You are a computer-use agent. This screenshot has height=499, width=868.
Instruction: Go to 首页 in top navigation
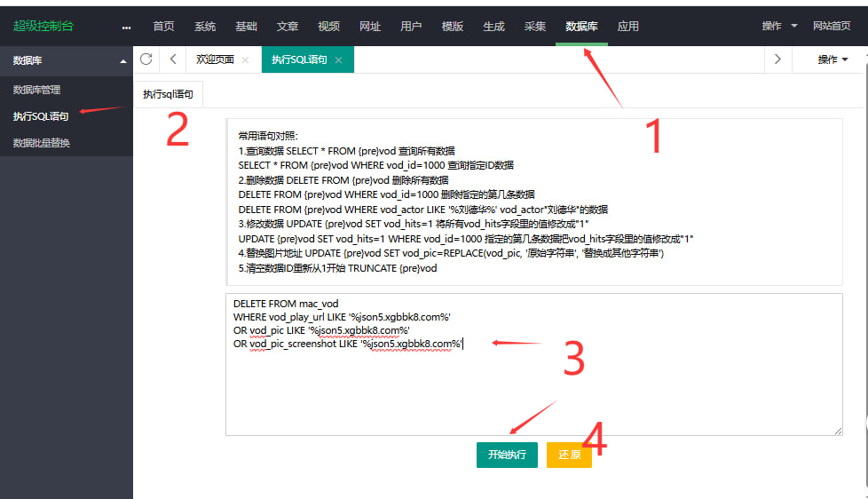pyautogui.click(x=163, y=26)
